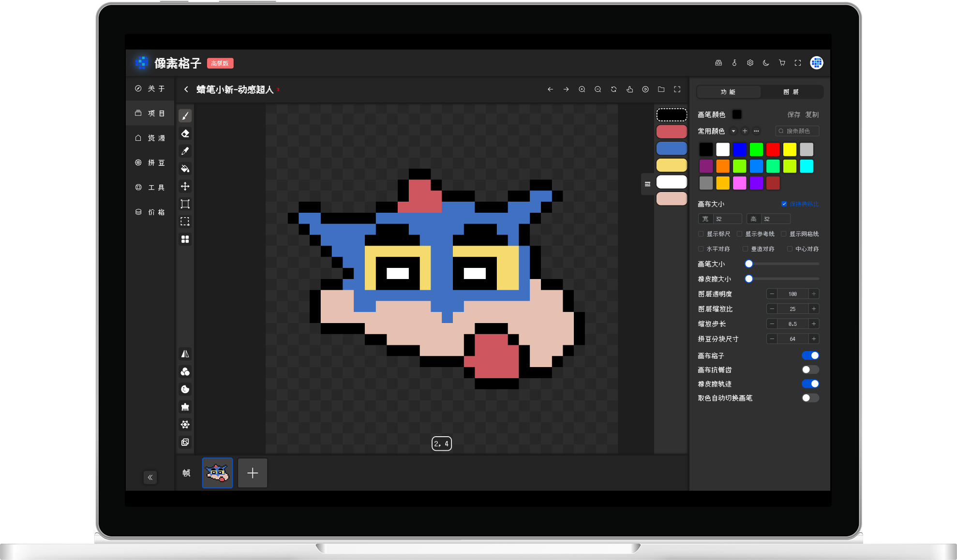
Task: Open the 关于 sidebar menu
Action: (150, 88)
